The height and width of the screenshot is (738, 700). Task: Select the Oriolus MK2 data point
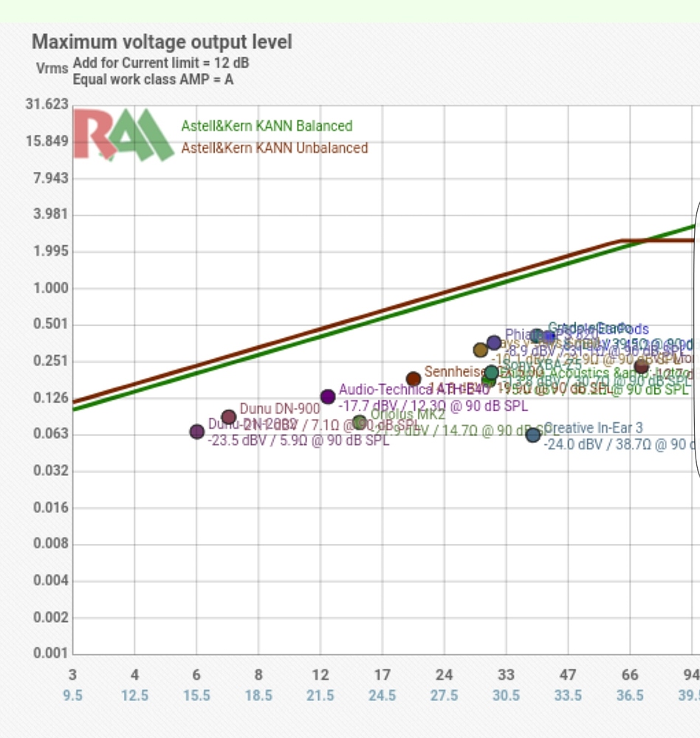click(x=360, y=423)
